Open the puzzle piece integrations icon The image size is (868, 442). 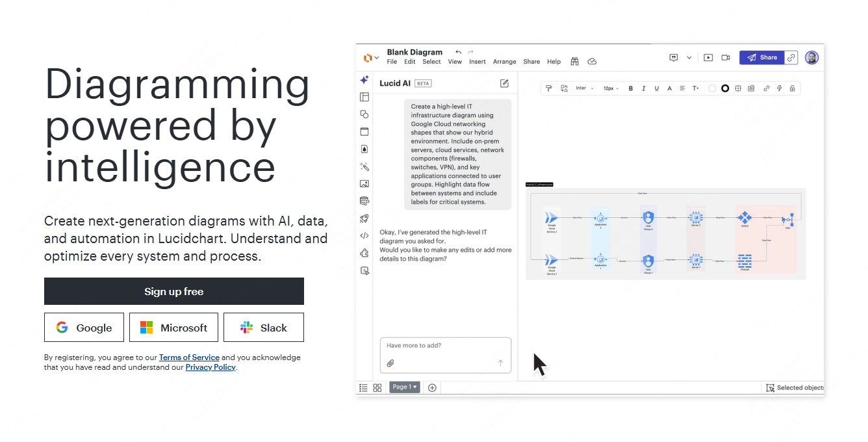tap(364, 253)
